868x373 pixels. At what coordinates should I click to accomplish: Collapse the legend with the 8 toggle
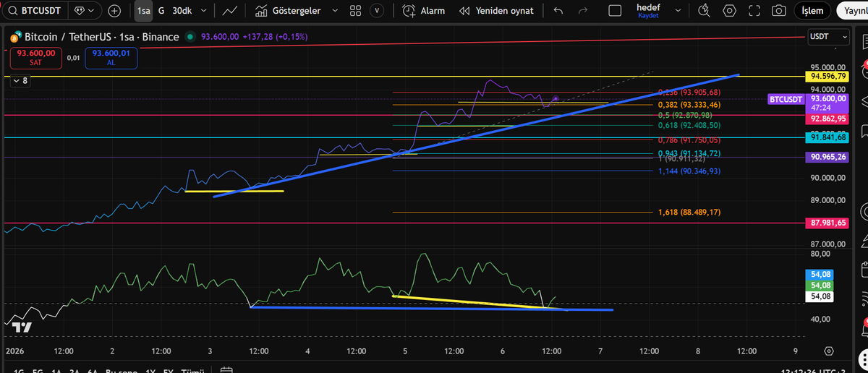point(20,81)
